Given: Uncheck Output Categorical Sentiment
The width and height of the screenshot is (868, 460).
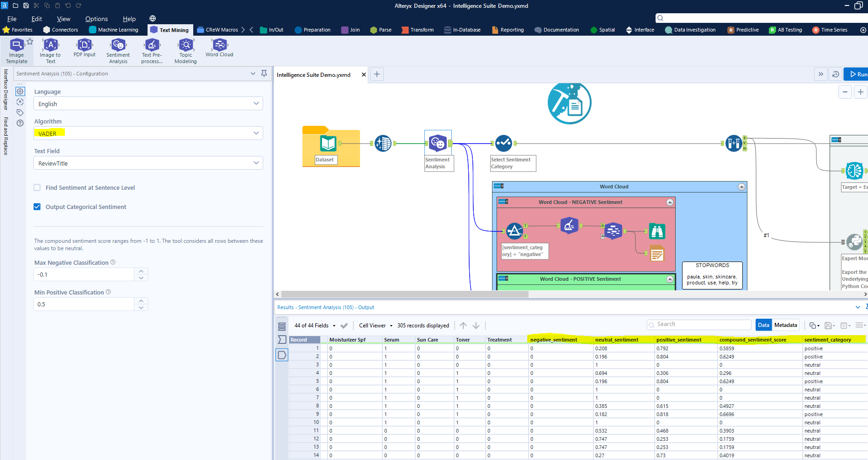Looking at the screenshot, I should point(37,207).
